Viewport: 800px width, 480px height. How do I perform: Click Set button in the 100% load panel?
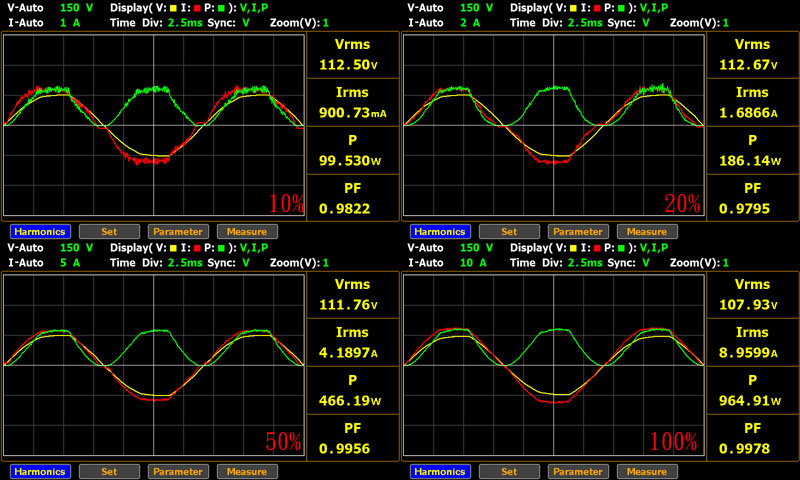click(x=509, y=471)
